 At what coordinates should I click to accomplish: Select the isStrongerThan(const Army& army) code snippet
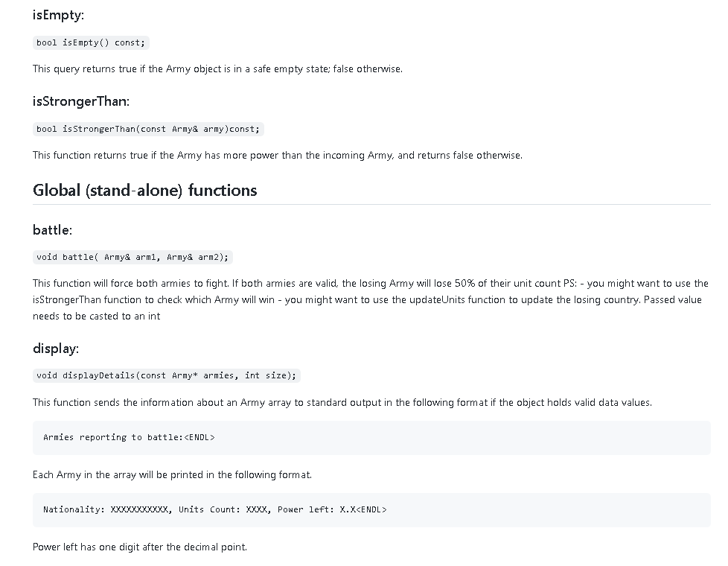148,129
